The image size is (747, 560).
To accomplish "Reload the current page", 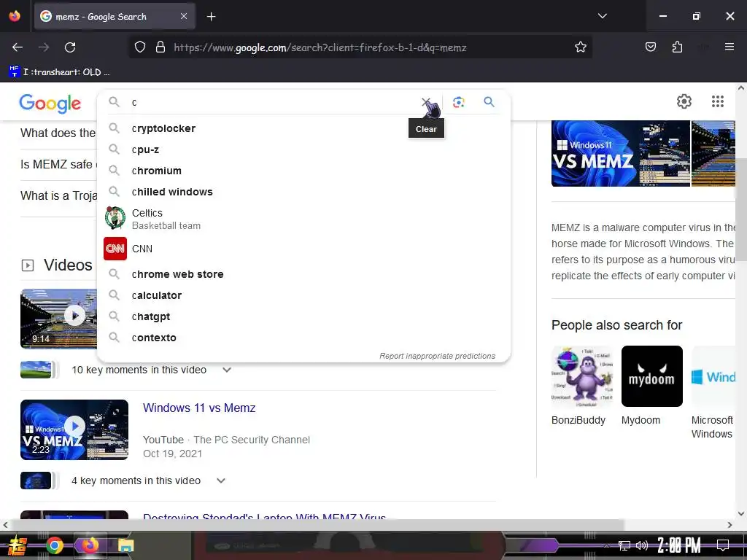I will click(70, 47).
